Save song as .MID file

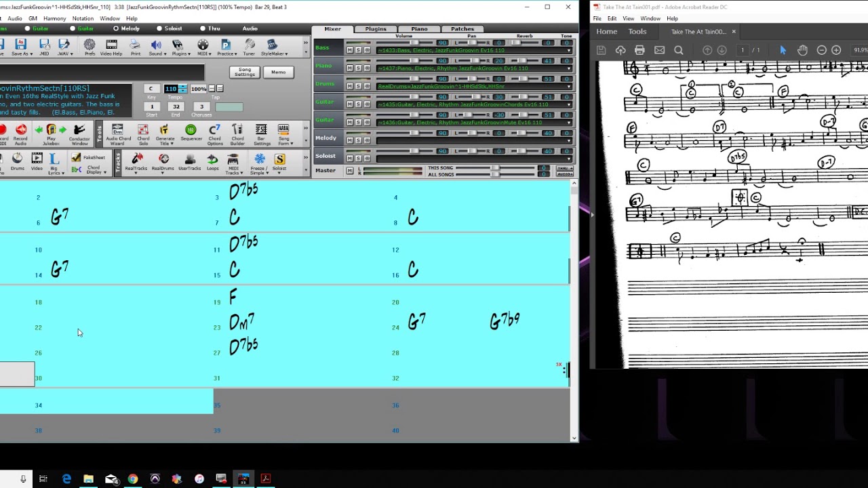pos(43,47)
